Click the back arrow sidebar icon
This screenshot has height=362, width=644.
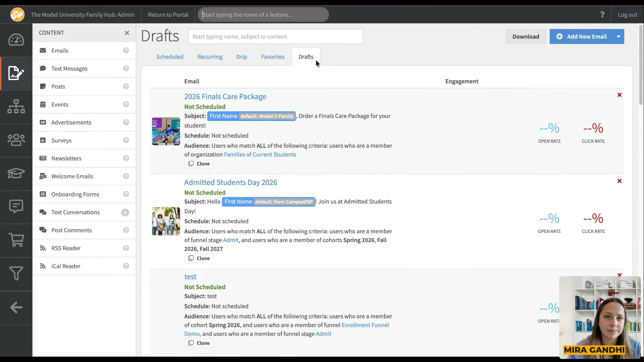pyautogui.click(x=16, y=307)
